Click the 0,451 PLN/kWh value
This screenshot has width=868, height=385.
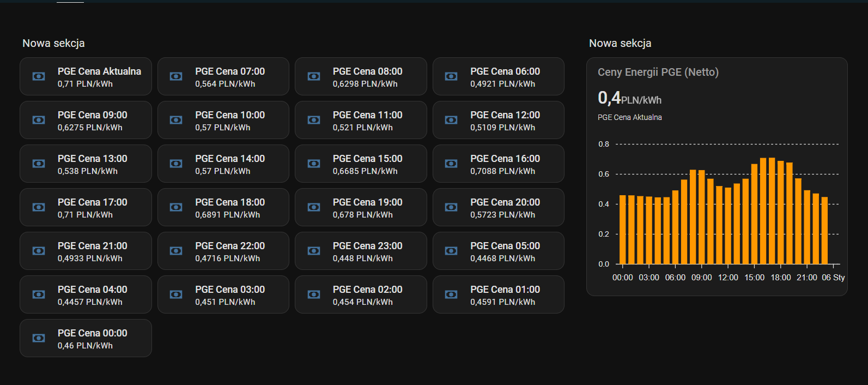coord(225,302)
